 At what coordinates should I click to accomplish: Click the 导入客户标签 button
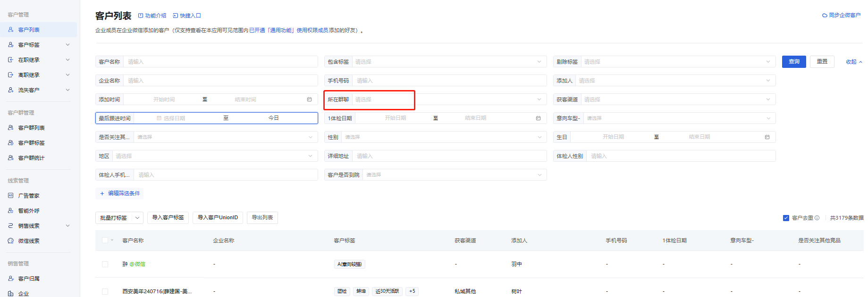(168, 218)
